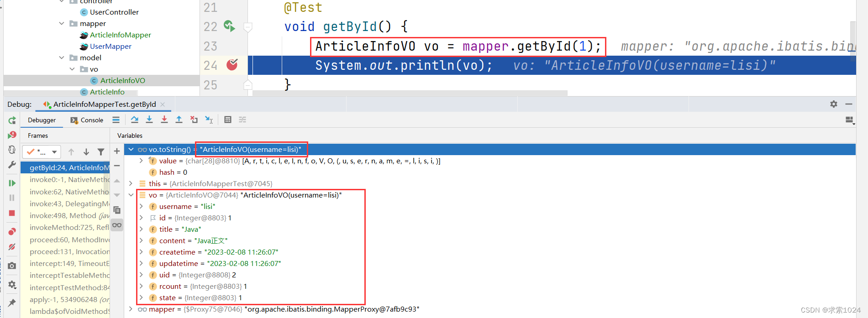Stop the debug session
This screenshot has height=318, width=868.
click(x=12, y=213)
